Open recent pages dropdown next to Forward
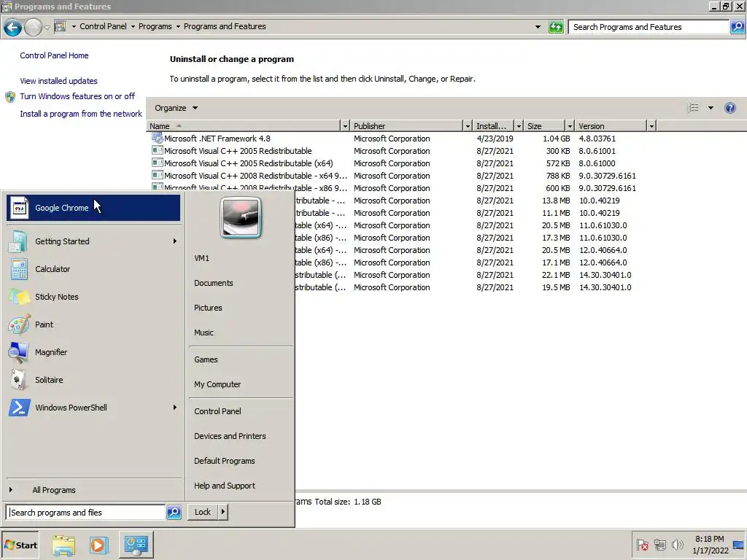The height and width of the screenshot is (560, 747). [x=47, y=28]
